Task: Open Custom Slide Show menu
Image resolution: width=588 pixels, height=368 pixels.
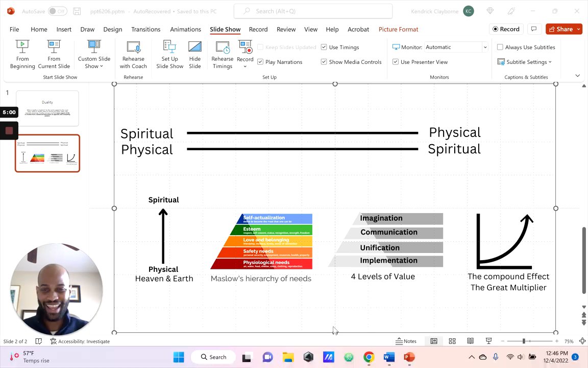Action: 94,55
